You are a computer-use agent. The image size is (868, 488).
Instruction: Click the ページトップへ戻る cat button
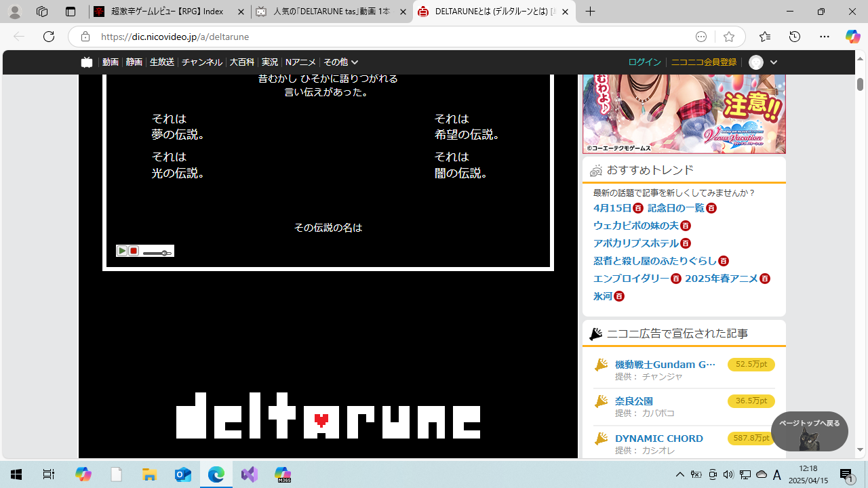coord(809,431)
